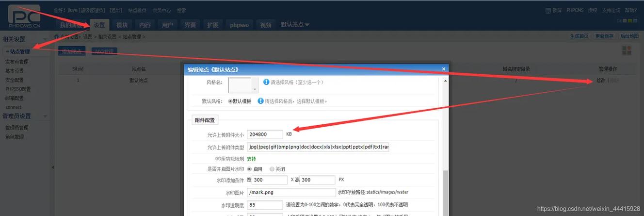The width and height of the screenshot is (644, 216).
Task: Click 生成首页 link
Action: coord(580,36)
